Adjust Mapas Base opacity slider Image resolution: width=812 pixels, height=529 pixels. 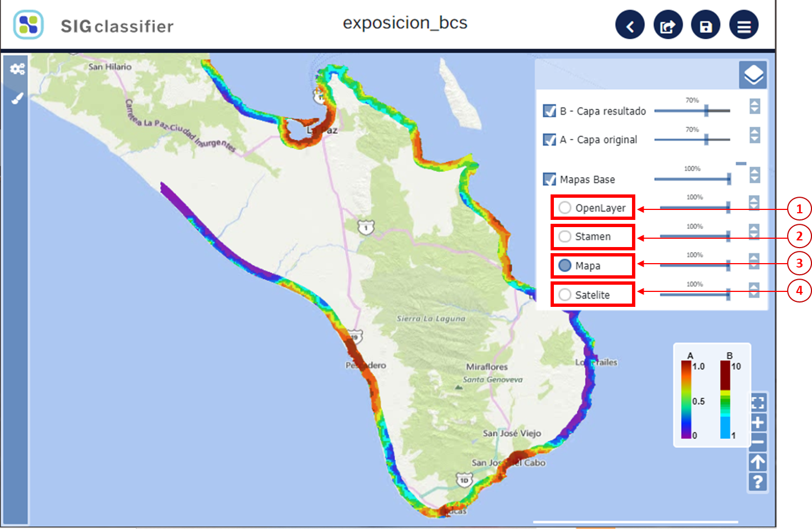[x=692, y=179]
